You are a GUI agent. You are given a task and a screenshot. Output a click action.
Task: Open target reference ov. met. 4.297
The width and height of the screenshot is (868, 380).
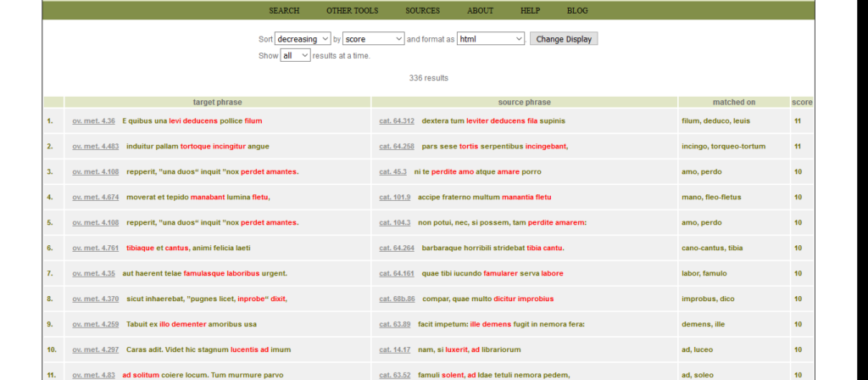point(95,349)
